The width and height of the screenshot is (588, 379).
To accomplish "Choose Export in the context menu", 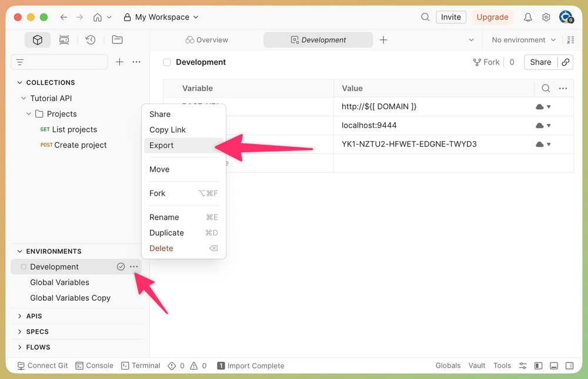I will point(183,146).
